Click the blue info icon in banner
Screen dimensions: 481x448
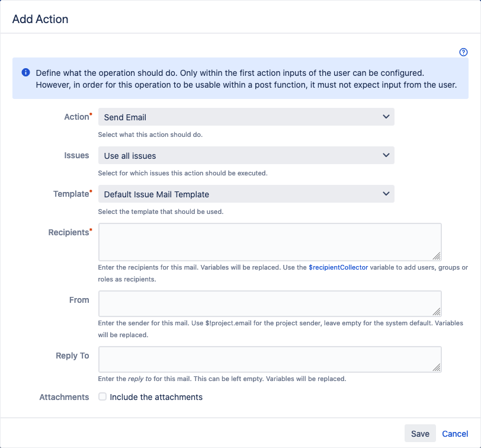pos(26,72)
